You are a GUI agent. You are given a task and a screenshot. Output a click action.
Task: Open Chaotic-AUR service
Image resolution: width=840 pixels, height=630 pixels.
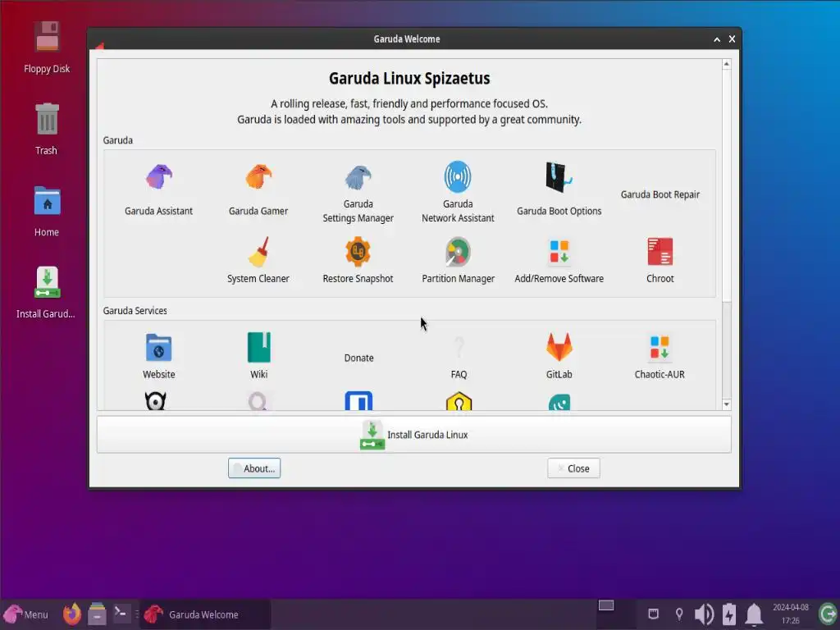point(660,358)
